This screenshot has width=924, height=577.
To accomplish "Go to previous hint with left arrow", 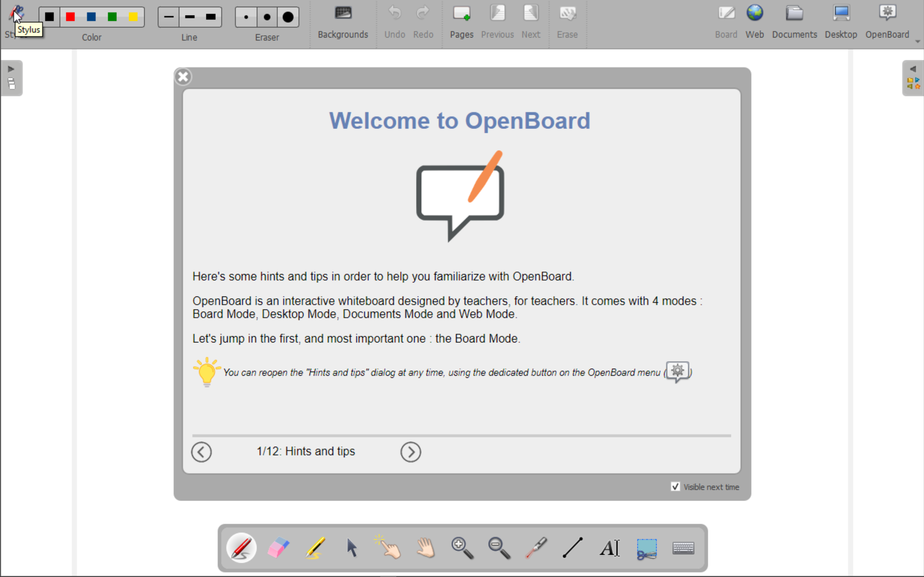I will point(201,452).
